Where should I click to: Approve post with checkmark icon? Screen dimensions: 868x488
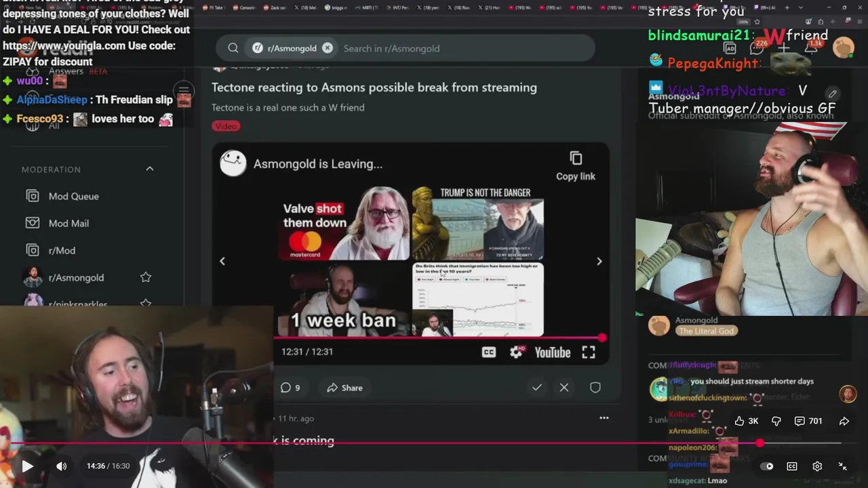click(x=536, y=388)
